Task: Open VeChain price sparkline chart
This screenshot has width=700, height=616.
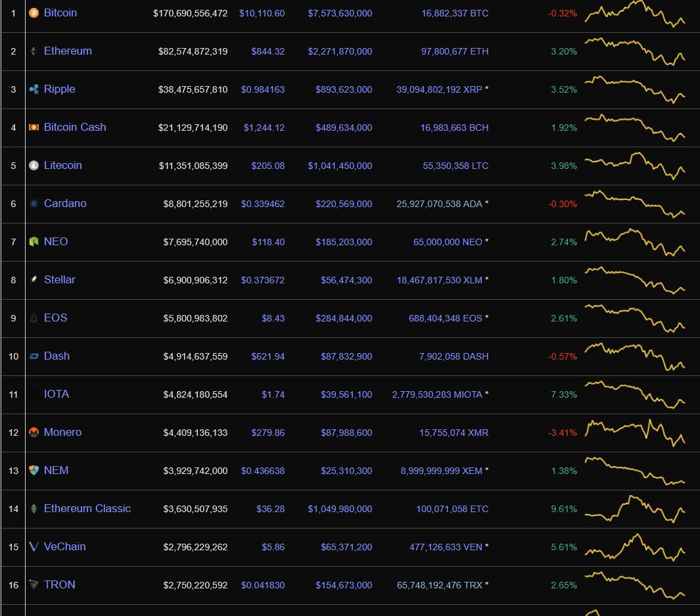Action: coord(635,547)
